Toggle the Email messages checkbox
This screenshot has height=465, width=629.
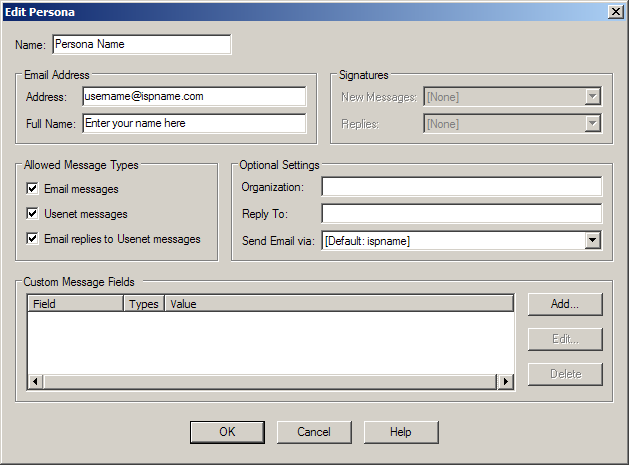pos(33,189)
